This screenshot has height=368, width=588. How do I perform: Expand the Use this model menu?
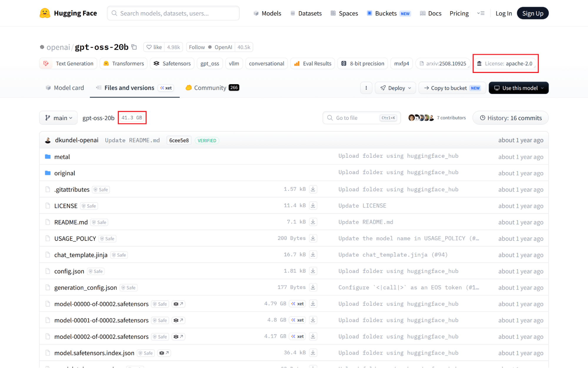tap(519, 88)
